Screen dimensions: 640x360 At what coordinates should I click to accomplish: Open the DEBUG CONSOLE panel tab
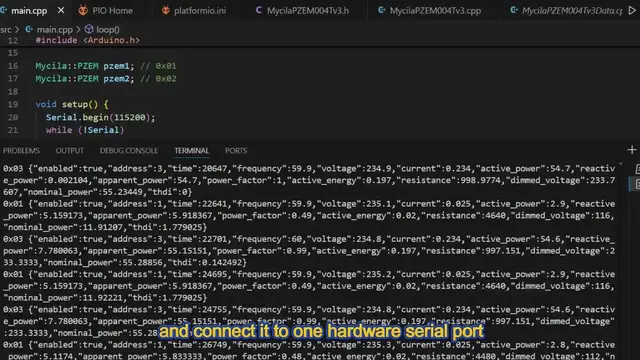coord(129,151)
